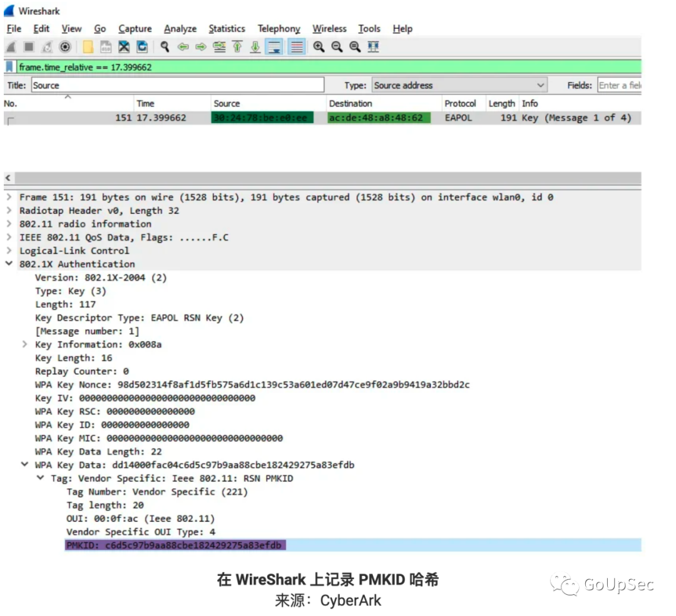The height and width of the screenshot is (616, 676).
Task: Click the Save capture file icon
Action: click(x=106, y=46)
